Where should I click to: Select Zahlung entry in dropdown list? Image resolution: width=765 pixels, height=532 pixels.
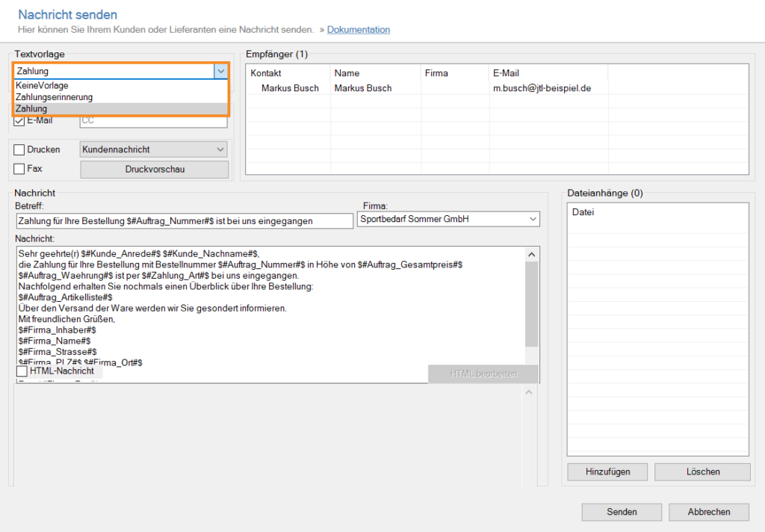coord(31,109)
